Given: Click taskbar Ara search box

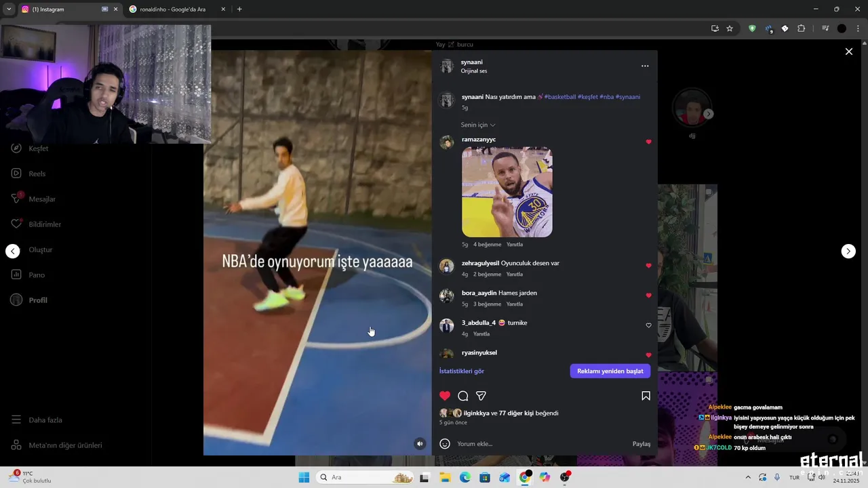Looking at the screenshot, I should click(x=364, y=477).
